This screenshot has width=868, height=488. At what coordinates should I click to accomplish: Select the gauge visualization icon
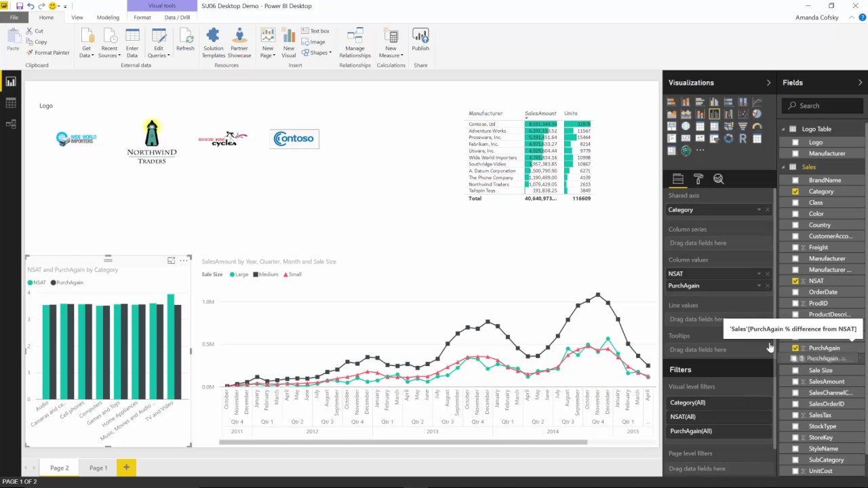tap(757, 126)
